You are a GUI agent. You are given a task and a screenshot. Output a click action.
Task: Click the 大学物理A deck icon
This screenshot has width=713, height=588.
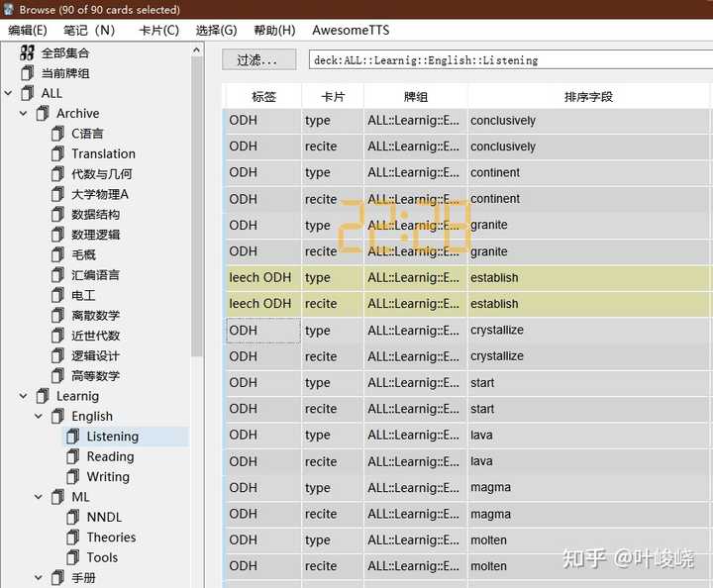click(57, 194)
